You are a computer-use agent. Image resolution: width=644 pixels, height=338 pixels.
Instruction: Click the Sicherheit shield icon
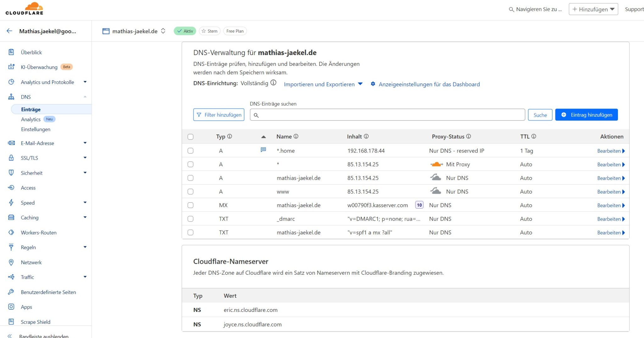[11, 172]
